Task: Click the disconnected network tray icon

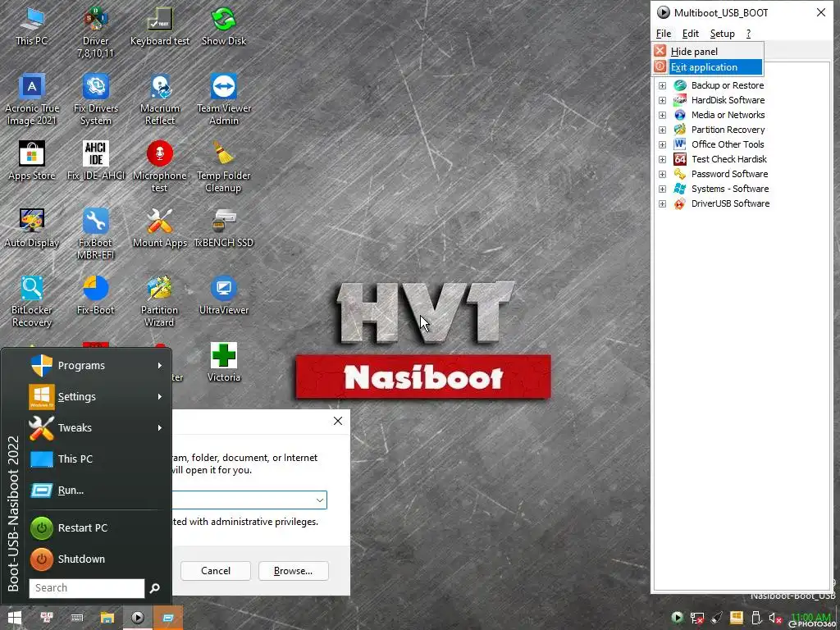Action: pos(697,619)
